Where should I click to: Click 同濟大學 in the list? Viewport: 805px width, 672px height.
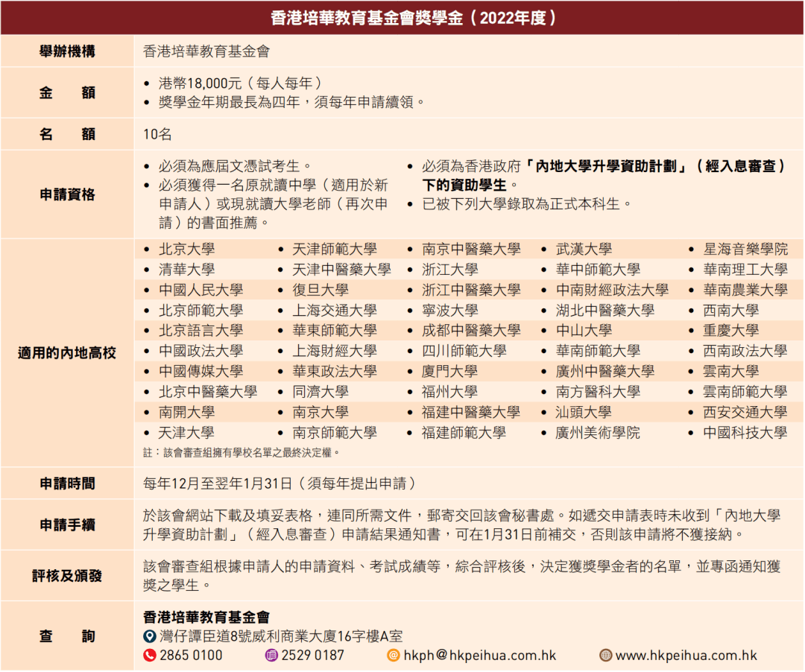pos(321,392)
